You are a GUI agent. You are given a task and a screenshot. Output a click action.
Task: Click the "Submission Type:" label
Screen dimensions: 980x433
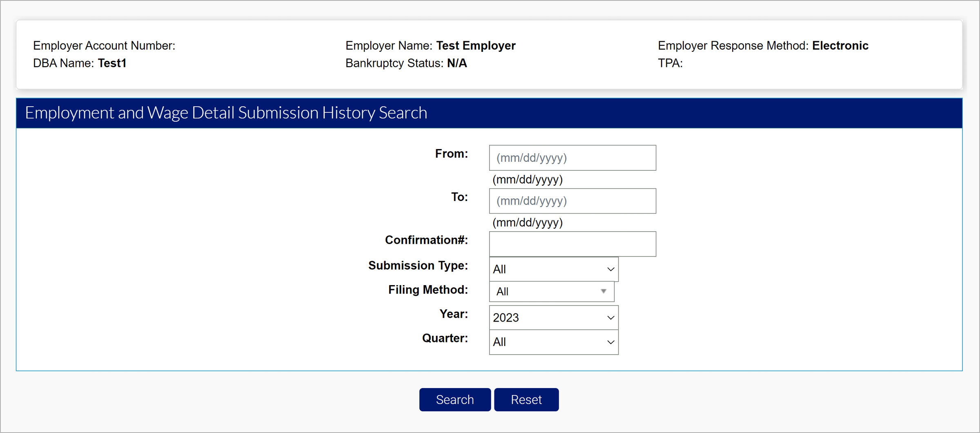[418, 266]
